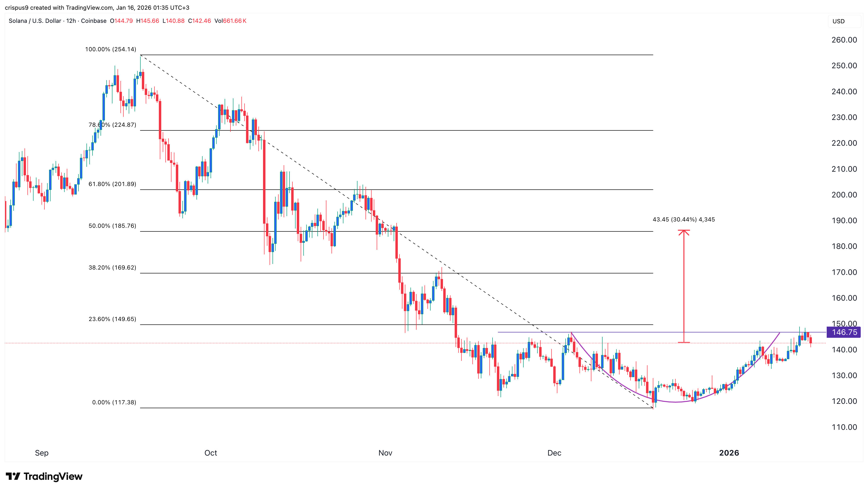Click the 200.00 price scale value
Viewport: 868px width, 491px height.
coord(844,195)
